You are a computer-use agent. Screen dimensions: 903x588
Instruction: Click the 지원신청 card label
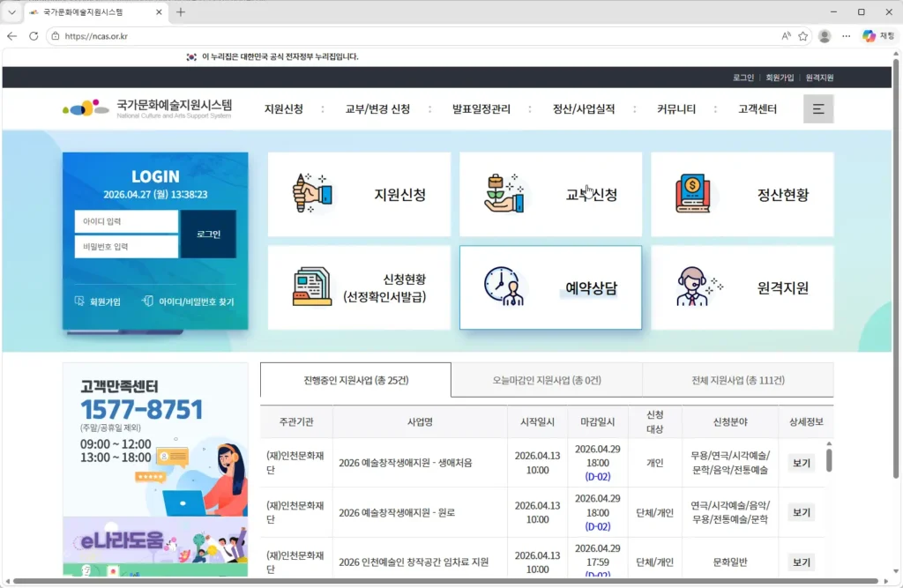tap(399, 195)
